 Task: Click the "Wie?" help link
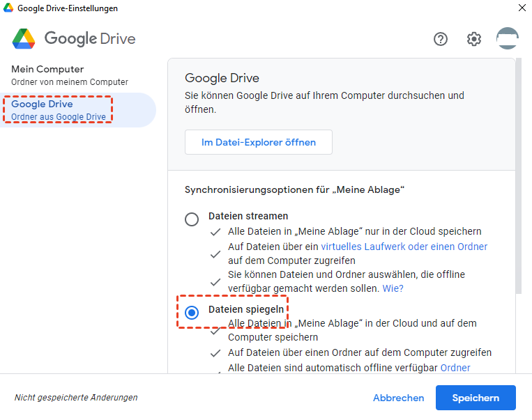pyautogui.click(x=393, y=288)
